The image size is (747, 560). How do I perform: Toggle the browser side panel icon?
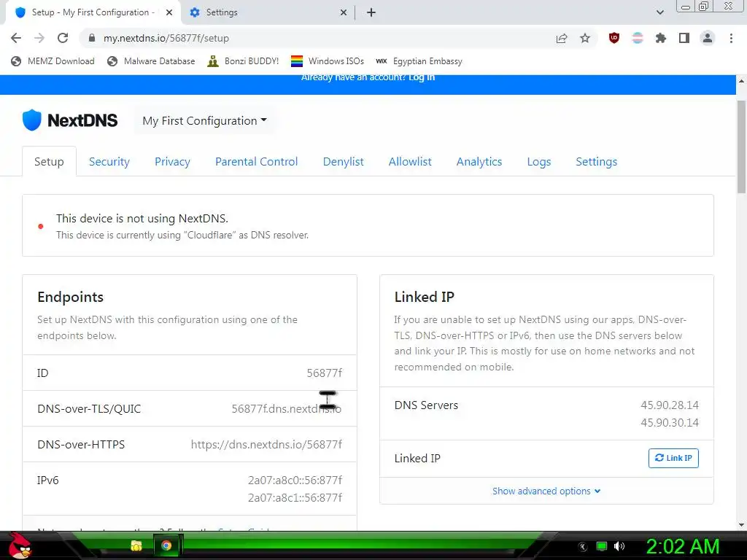(x=684, y=38)
